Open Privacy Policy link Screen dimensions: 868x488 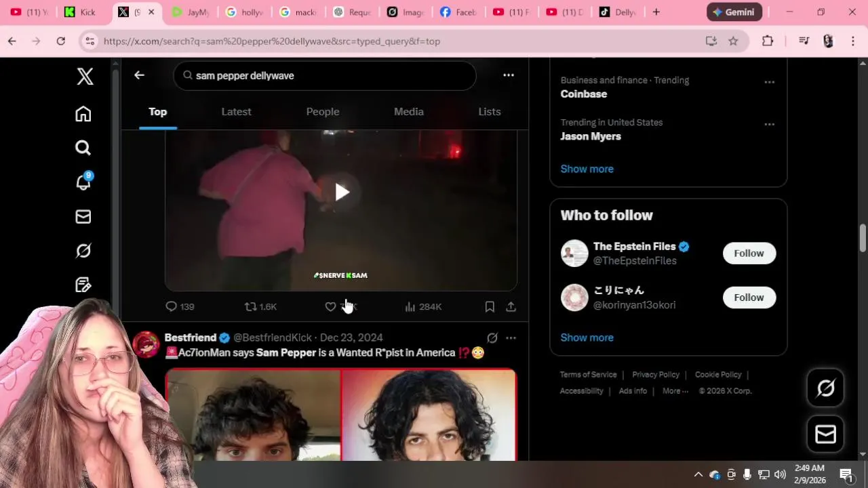(x=656, y=375)
